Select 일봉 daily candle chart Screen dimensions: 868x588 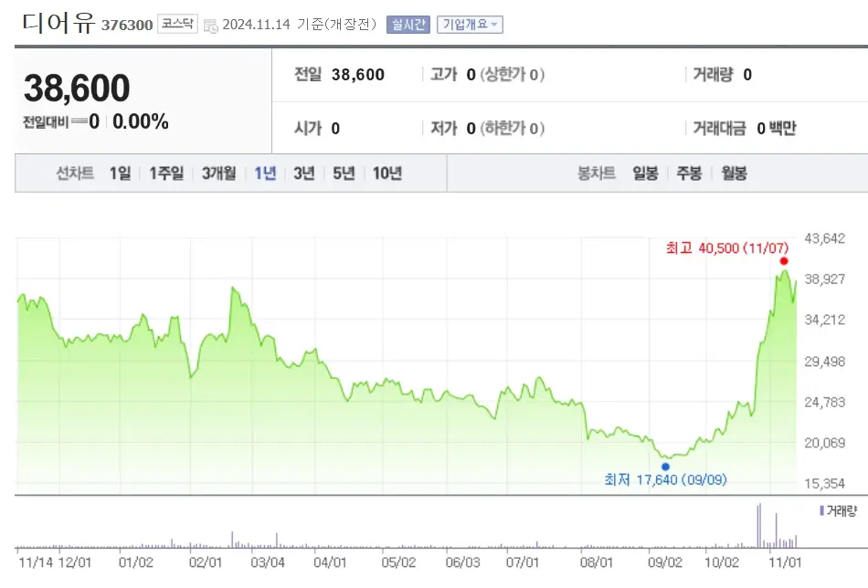click(x=645, y=172)
